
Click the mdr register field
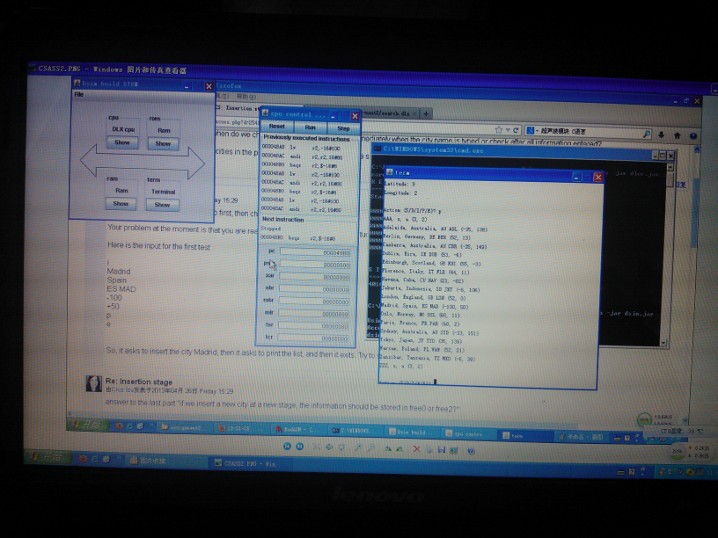click(314, 314)
